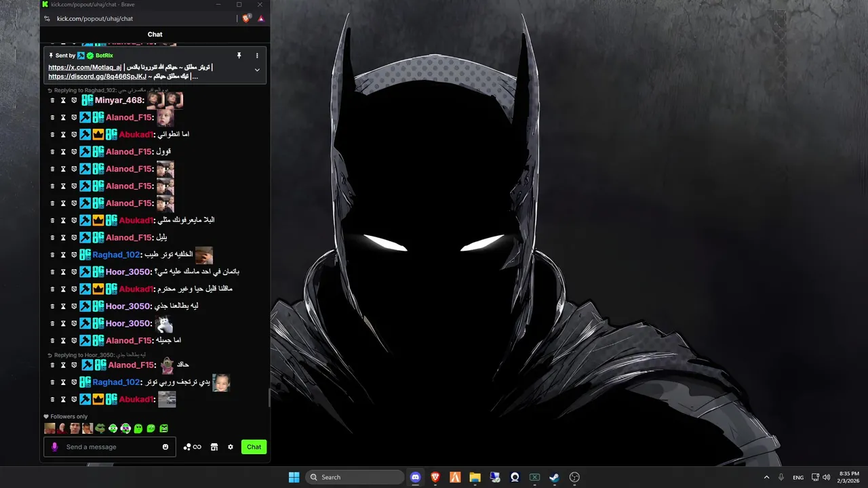Screen dimensions: 868x488
Task: Delete the Minyar_468 message via trash icon
Action: point(52,100)
